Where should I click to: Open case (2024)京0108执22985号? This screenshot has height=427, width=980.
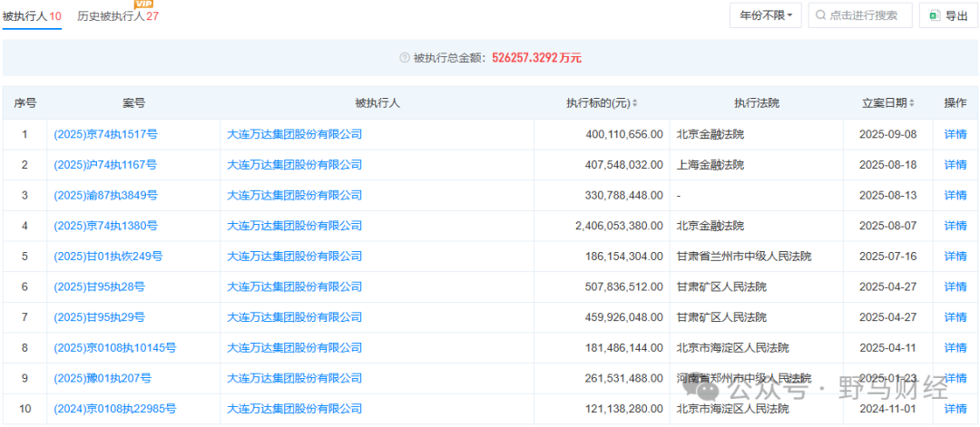click(114, 409)
